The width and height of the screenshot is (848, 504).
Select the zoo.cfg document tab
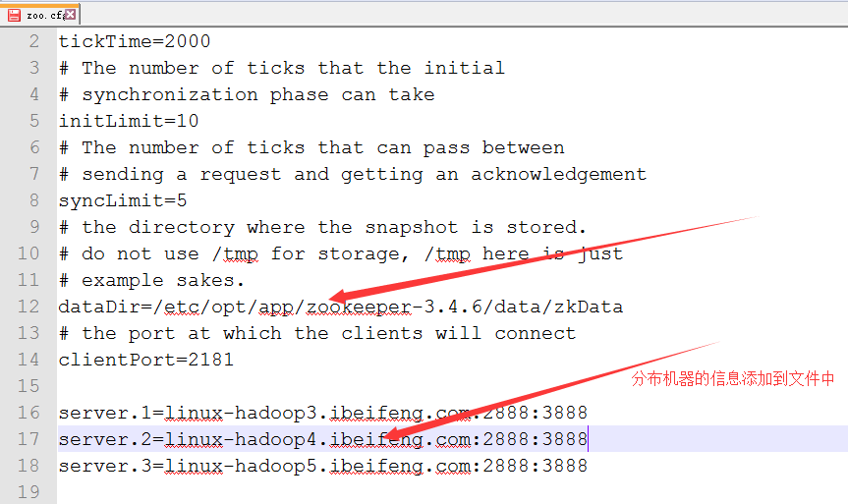coord(41,15)
